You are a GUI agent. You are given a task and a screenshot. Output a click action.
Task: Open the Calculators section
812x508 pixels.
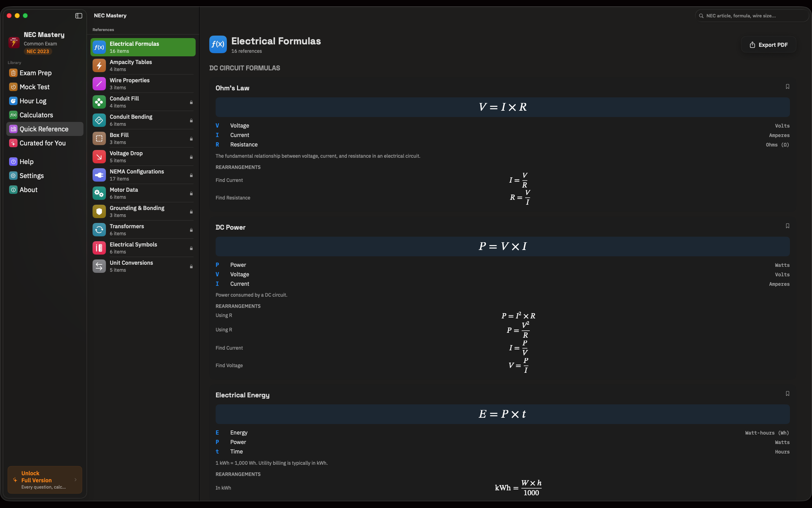click(x=45, y=115)
